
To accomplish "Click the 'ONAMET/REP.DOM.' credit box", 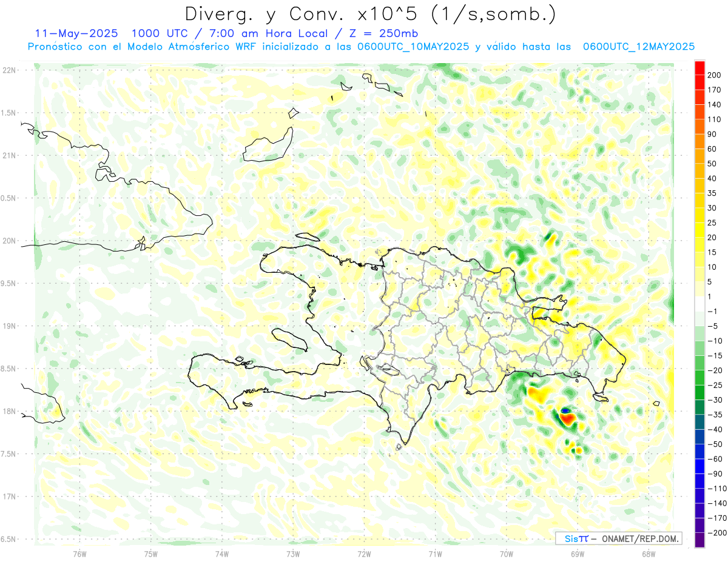I will point(619,538).
